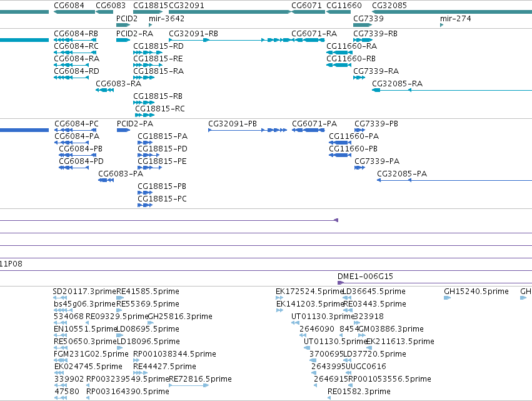The width and height of the screenshot is (532, 401).
Task: Select EST EK211613.5prime
Action: point(400,341)
